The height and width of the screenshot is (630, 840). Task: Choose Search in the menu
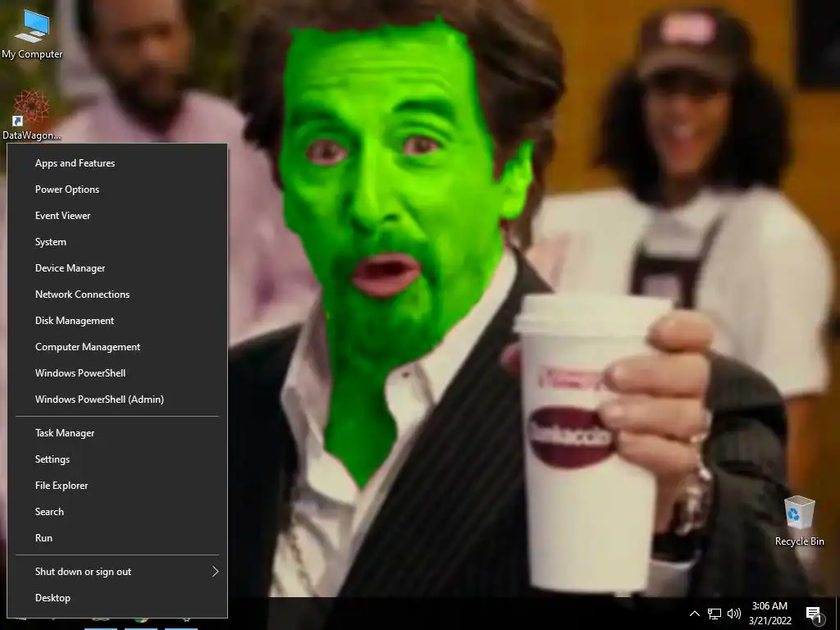point(117,512)
